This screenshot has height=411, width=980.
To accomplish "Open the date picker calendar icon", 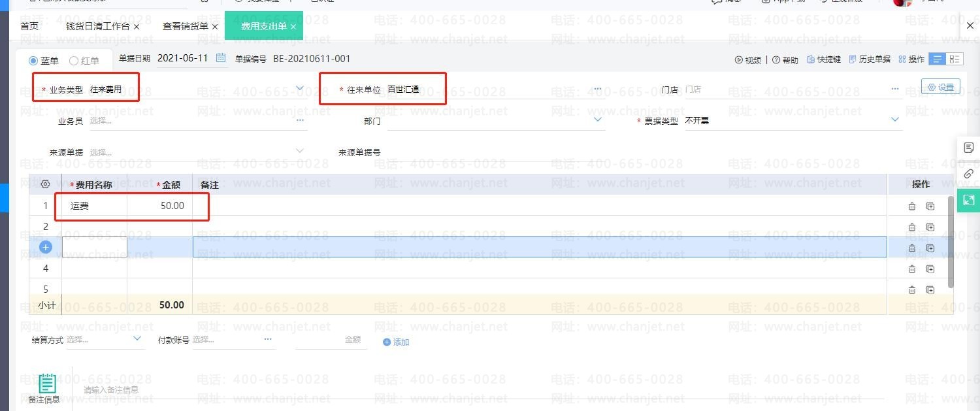I will (x=221, y=58).
